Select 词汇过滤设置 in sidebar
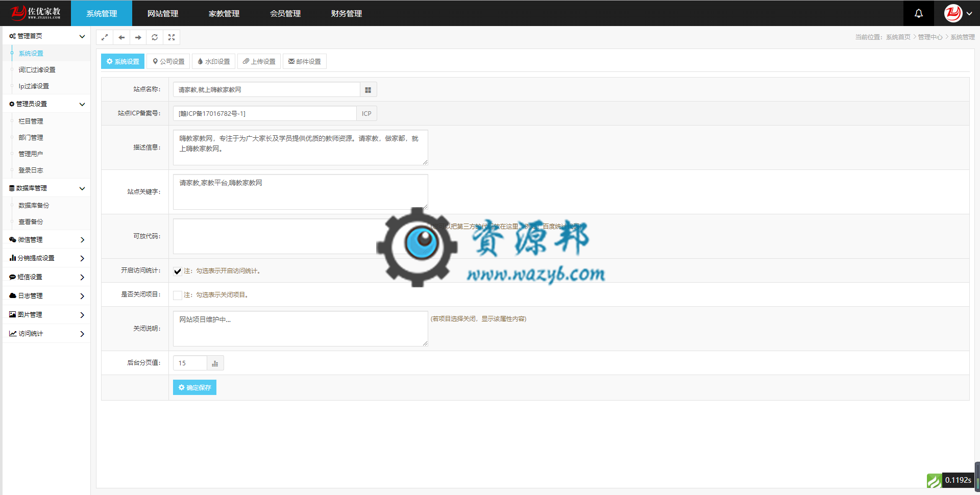Viewport: 980px width, 495px height. click(x=37, y=70)
